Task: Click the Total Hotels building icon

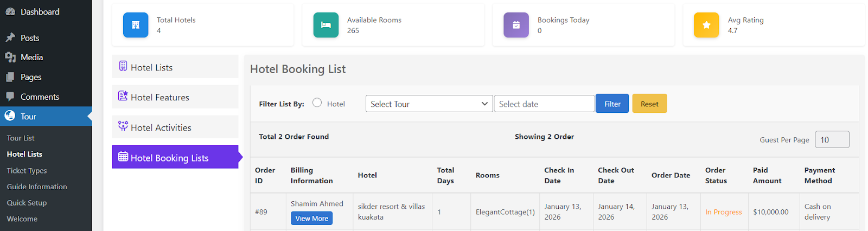Action: coord(136,25)
